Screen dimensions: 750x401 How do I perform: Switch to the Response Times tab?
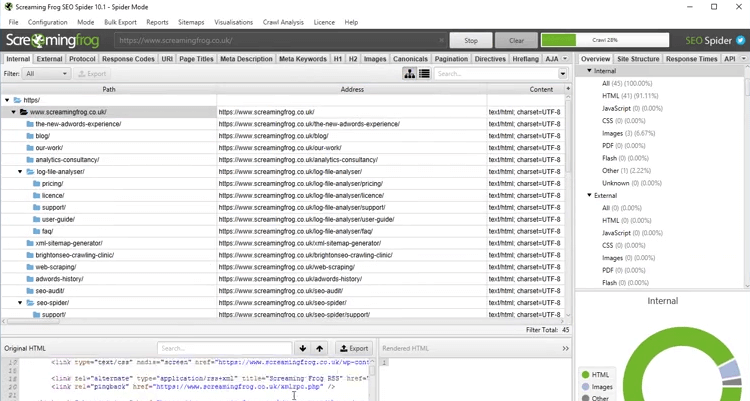click(692, 59)
